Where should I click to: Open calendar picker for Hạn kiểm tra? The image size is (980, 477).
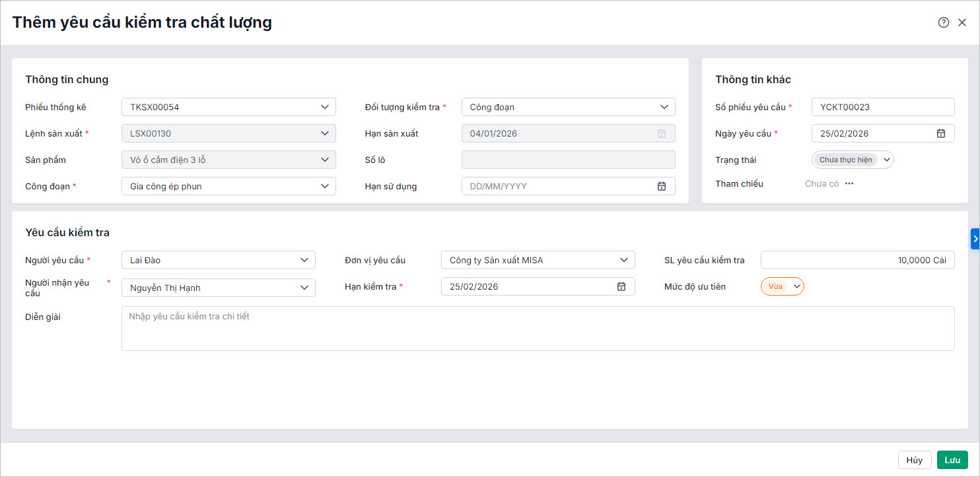click(x=621, y=286)
